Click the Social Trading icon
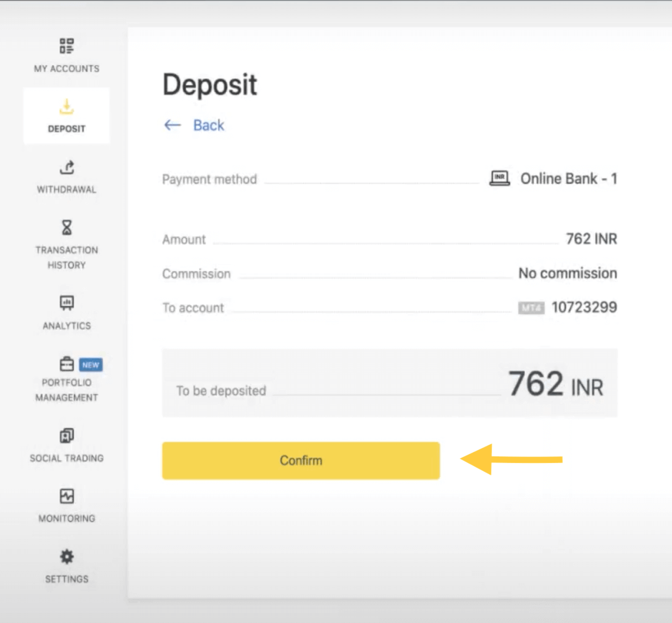 coord(66,435)
